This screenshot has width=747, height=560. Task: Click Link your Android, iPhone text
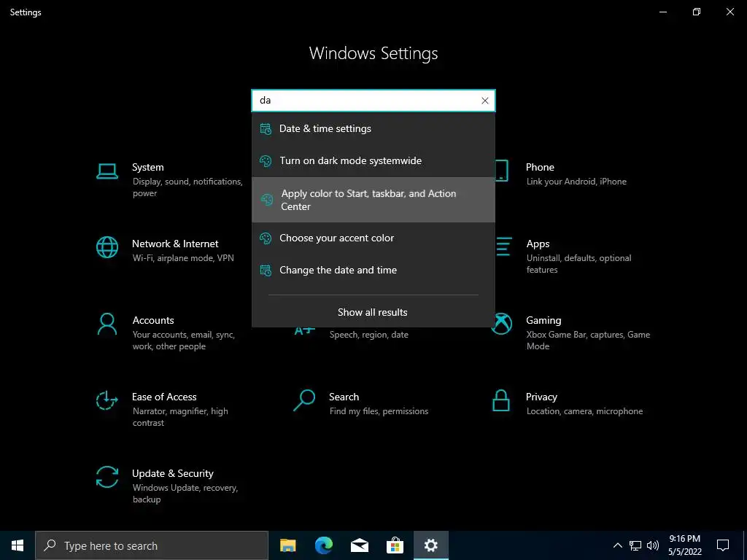pyautogui.click(x=576, y=182)
